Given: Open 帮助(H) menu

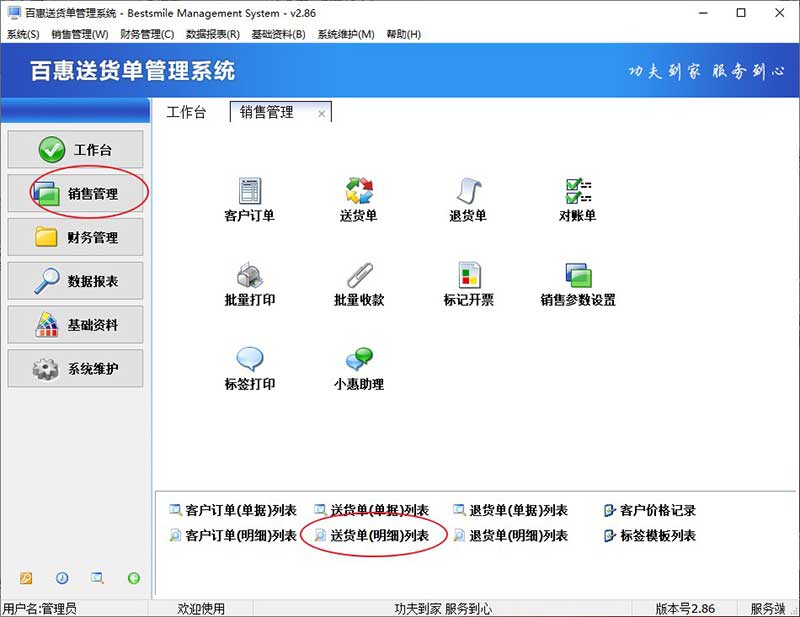Looking at the screenshot, I should pos(404,34).
